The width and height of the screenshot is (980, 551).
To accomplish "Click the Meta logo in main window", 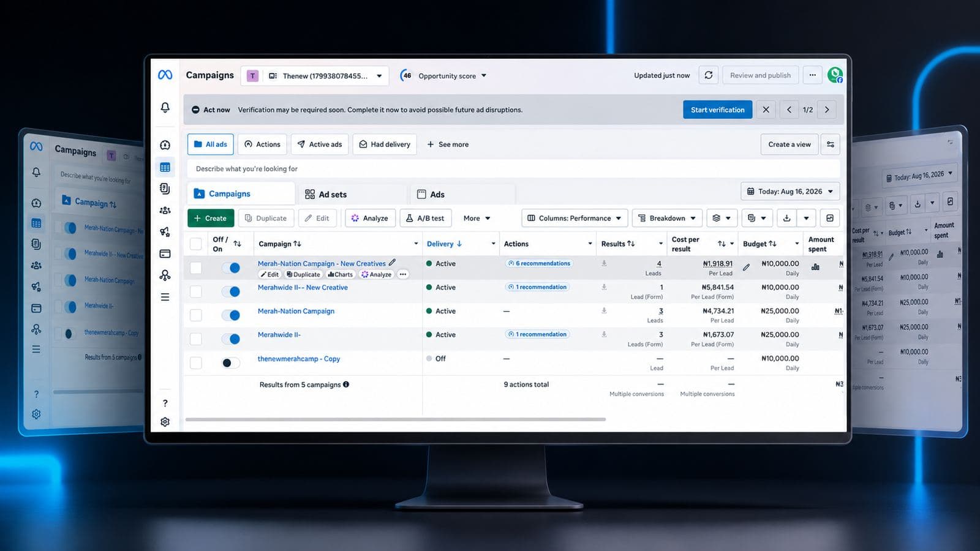I will [165, 75].
